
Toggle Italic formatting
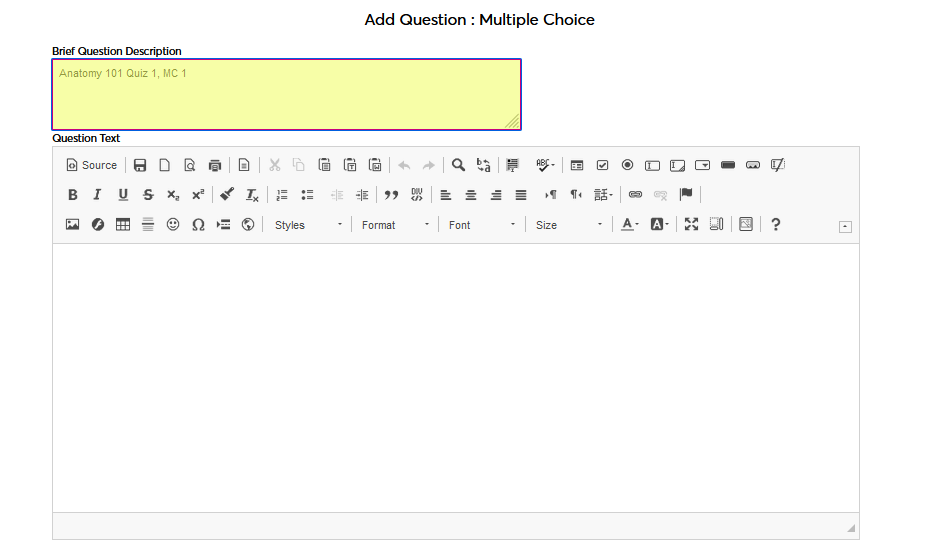tap(97, 195)
